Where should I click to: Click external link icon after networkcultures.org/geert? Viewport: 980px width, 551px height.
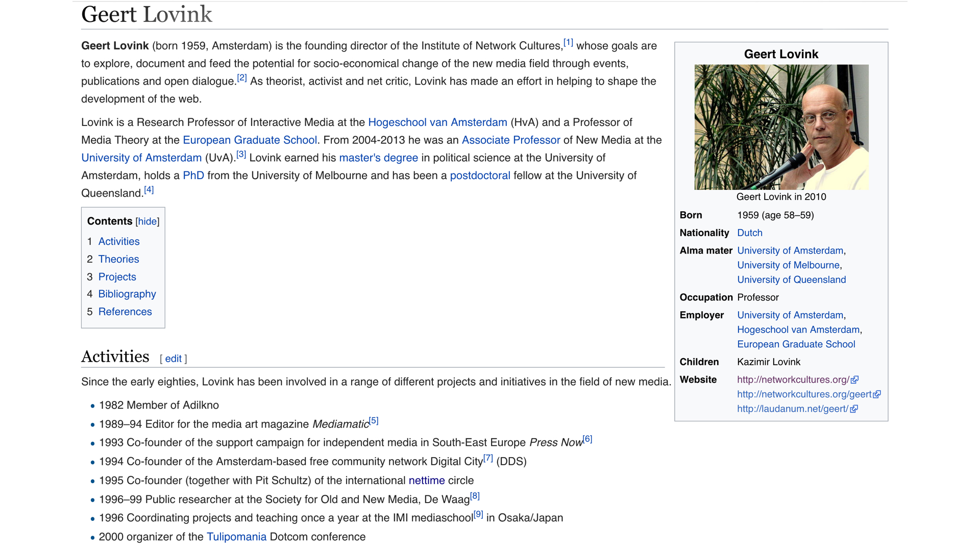(877, 394)
